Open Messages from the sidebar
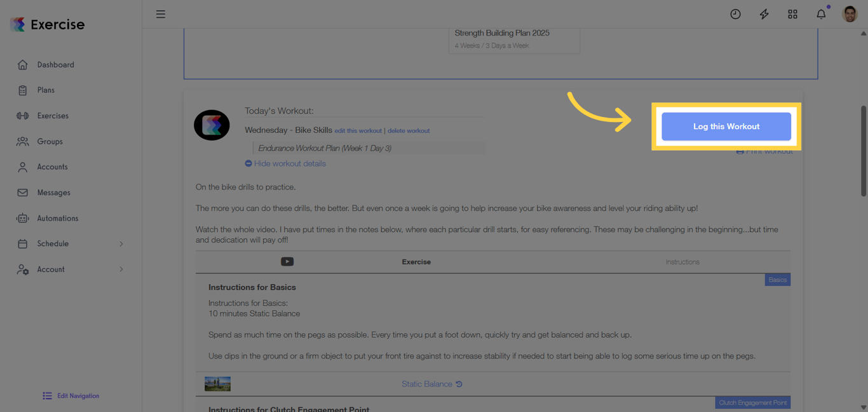 click(53, 192)
